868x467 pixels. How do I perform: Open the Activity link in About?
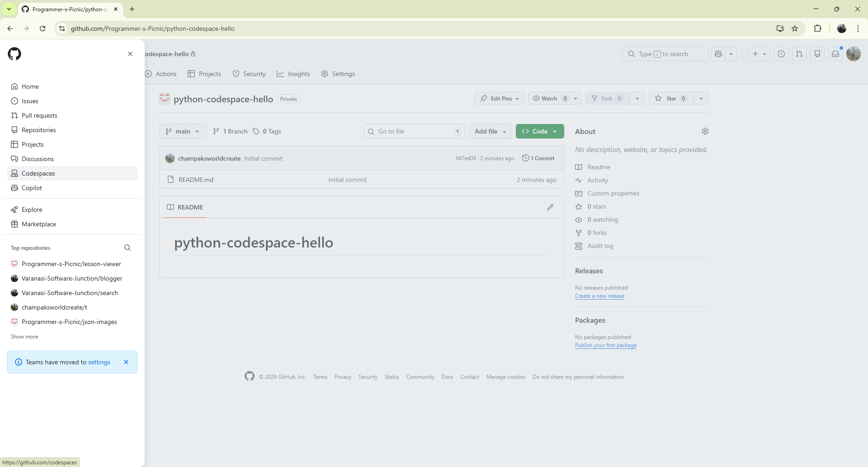click(x=598, y=180)
